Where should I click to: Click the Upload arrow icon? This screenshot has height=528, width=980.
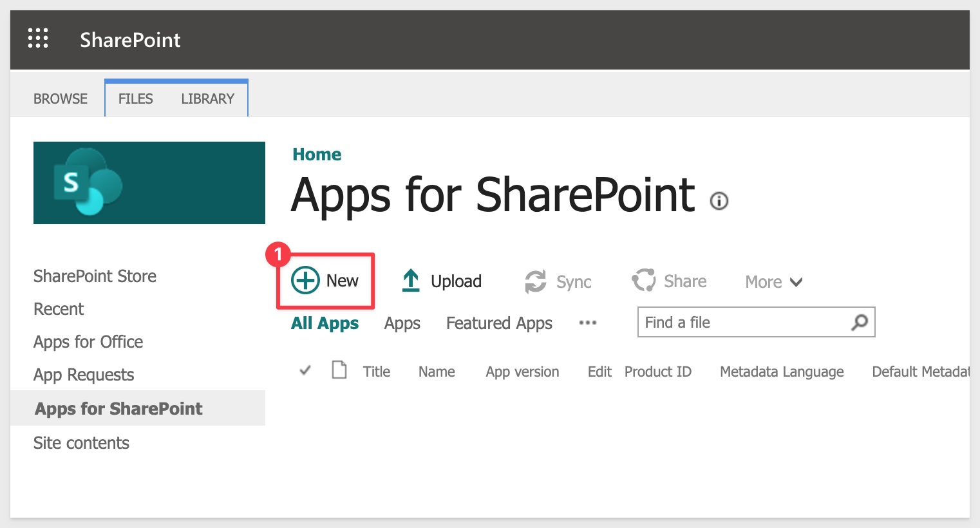411,281
